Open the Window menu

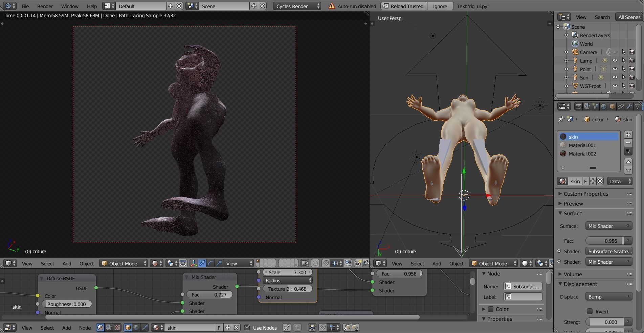70,6
